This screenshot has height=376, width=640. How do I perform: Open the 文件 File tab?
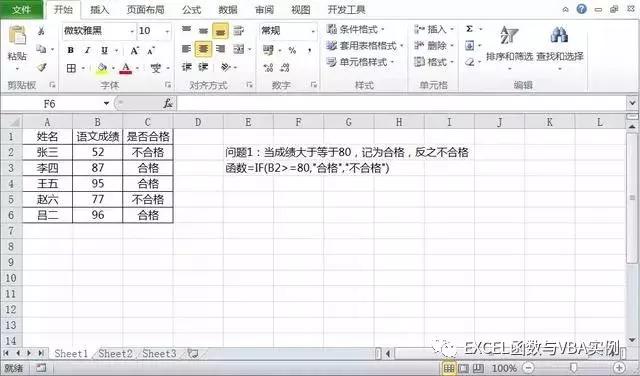pos(22,9)
